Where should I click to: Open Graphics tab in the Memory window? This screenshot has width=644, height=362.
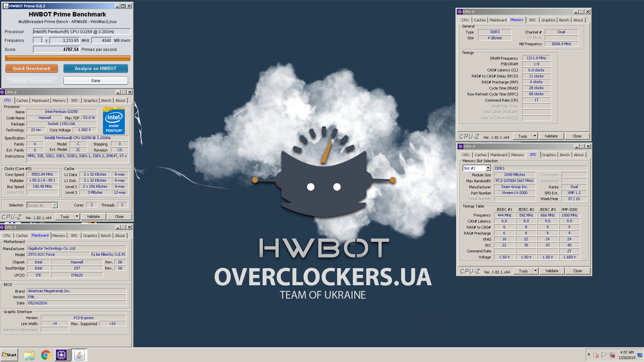tap(548, 20)
